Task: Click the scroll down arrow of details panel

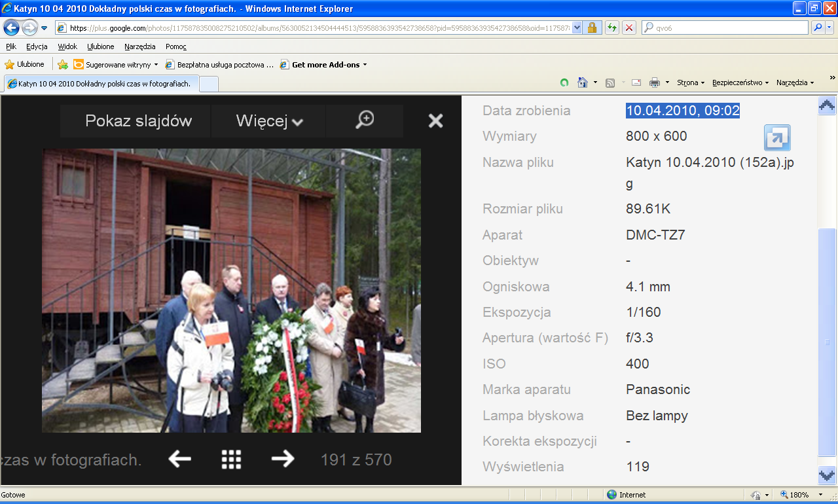Action: pos(827,475)
